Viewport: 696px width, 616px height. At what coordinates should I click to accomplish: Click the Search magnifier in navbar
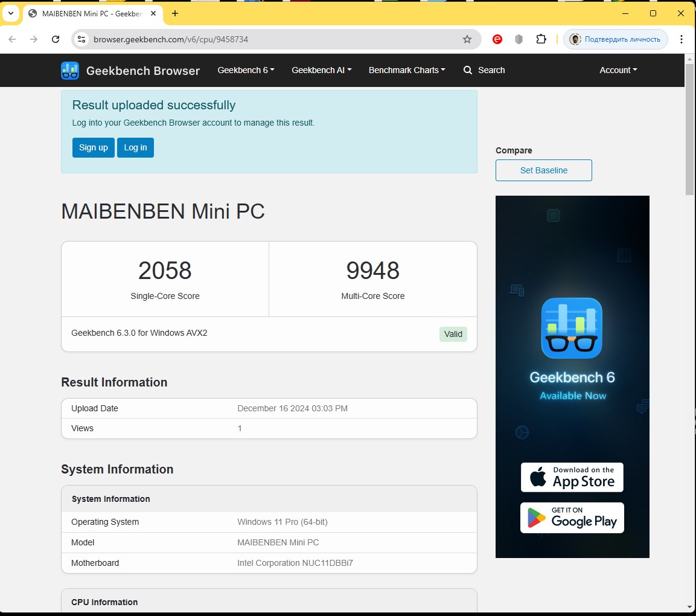[467, 70]
